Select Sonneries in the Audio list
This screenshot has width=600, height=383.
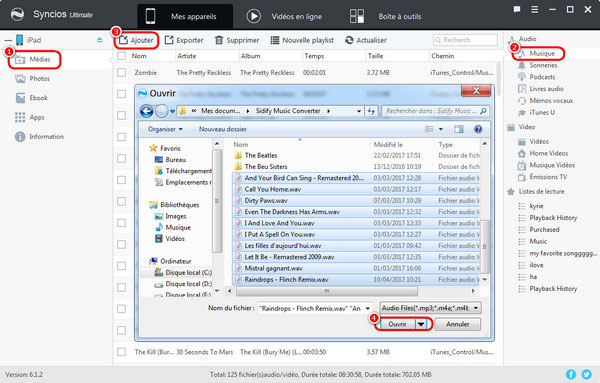pos(543,65)
